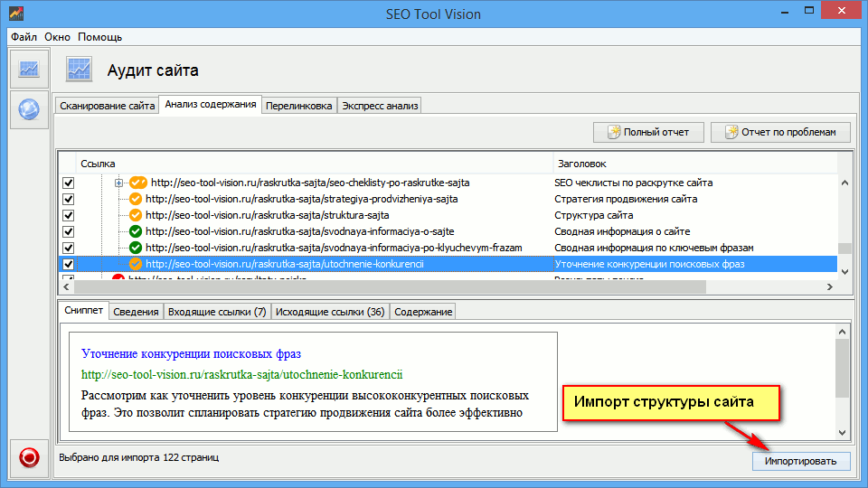Open the Файл menu
Viewport: 868px width, 488px height.
pyautogui.click(x=24, y=37)
